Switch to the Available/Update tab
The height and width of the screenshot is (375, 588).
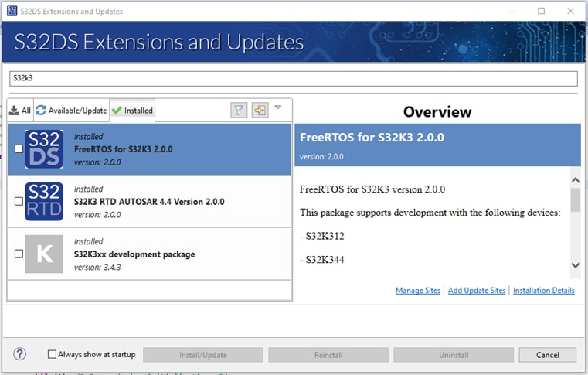71,111
